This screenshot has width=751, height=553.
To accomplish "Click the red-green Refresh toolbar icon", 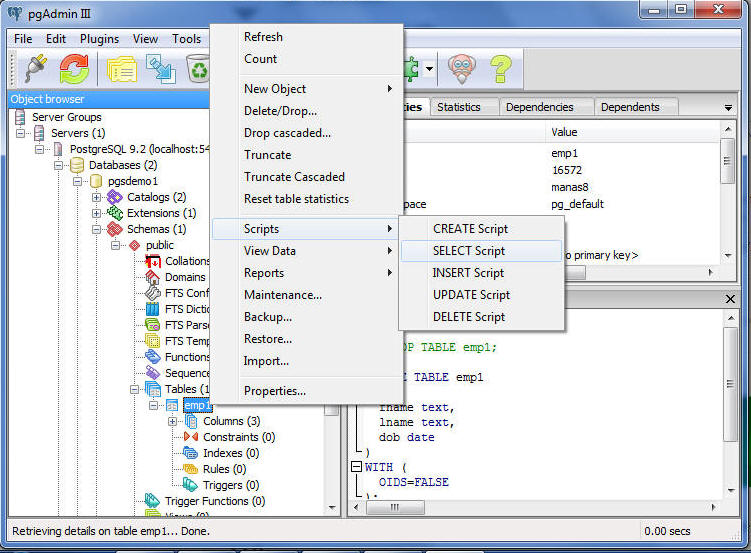I will 74,68.
